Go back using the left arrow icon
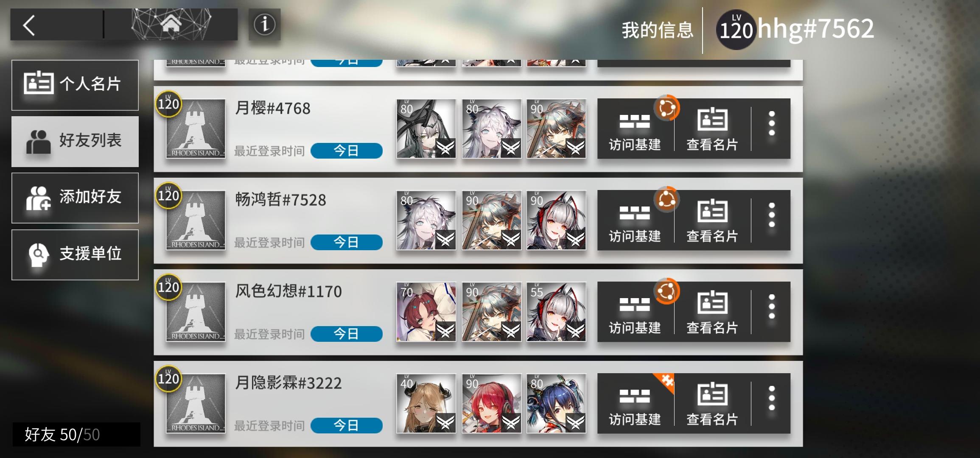Viewport: 980px width, 458px height. 29,25
